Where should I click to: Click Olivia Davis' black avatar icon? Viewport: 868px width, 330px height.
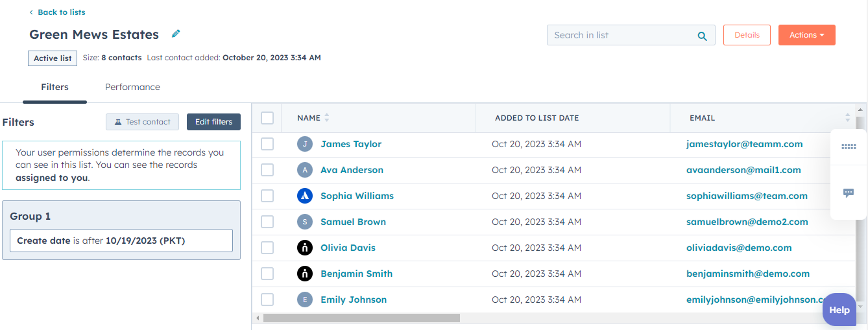(305, 248)
